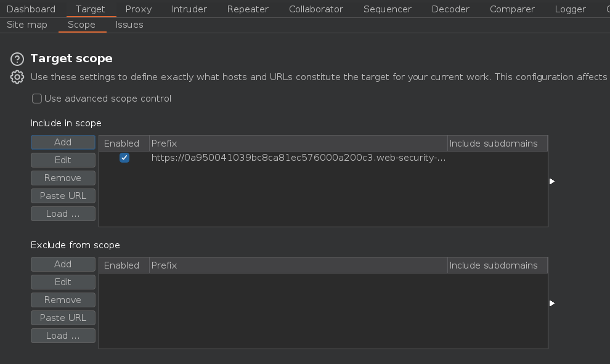Expand arrow beside Exclude from scope table
Image resolution: width=610 pixels, height=364 pixels.
click(551, 303)
